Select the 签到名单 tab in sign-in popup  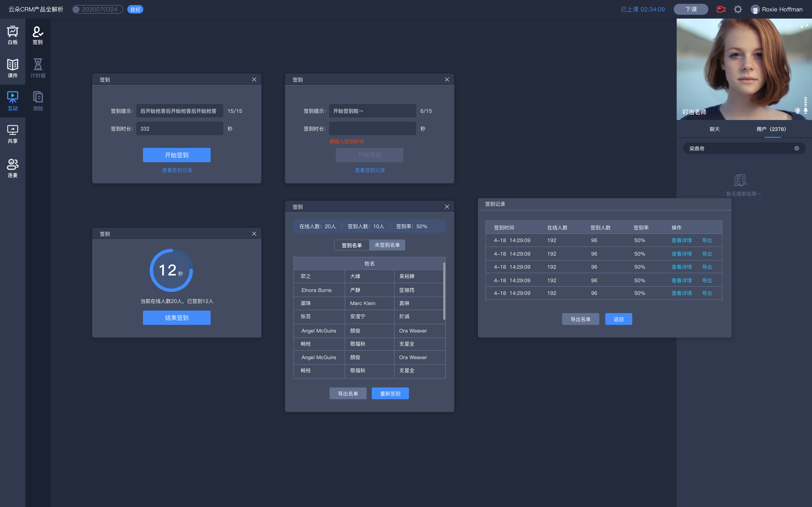[x=351, y=245]
